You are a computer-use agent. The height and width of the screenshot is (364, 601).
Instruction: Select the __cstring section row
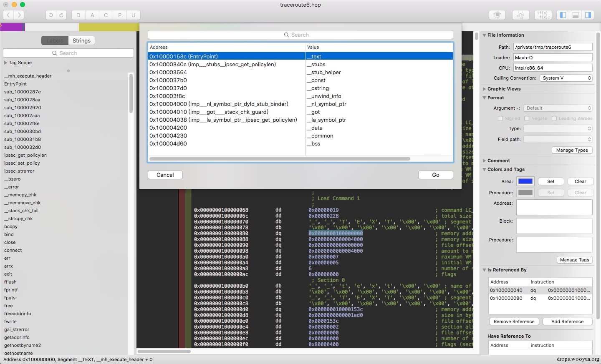click(x=300, y=88)
